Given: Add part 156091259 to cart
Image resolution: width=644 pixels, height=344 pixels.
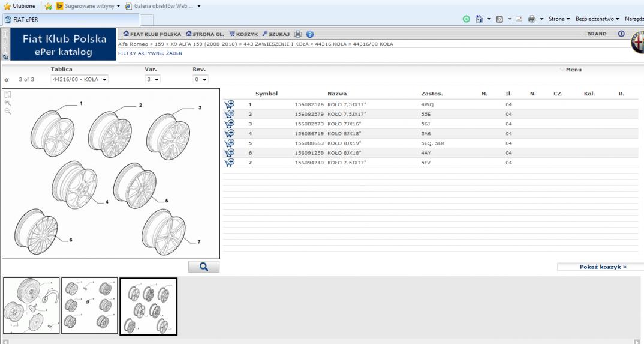Looking at the screenshot, I should (x=230, y=152).
